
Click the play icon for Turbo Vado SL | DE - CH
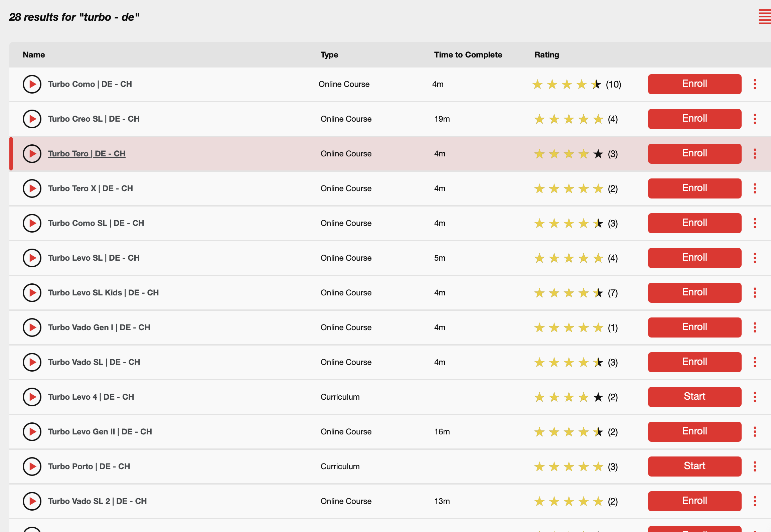click(x=32, y=362)
